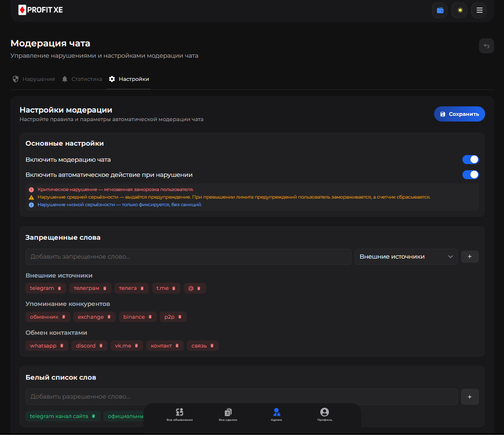Add whitelist word with plus button

coord(470,397)
